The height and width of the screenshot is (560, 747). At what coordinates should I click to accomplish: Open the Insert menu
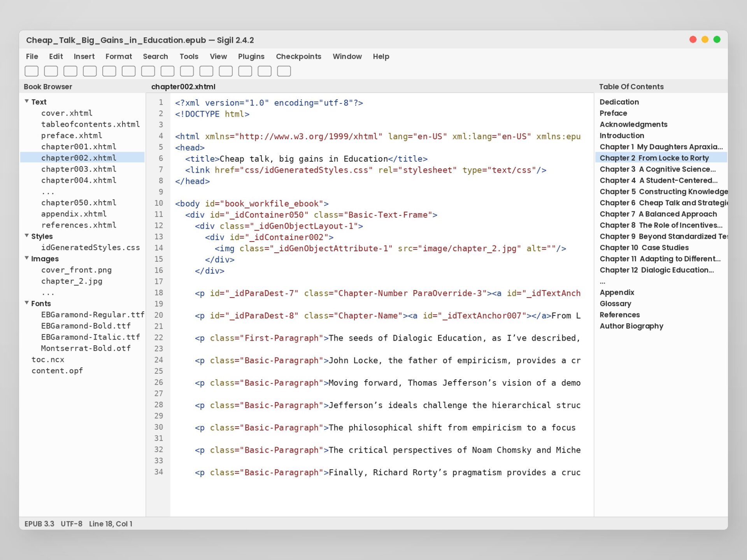[x=84, y=56]
